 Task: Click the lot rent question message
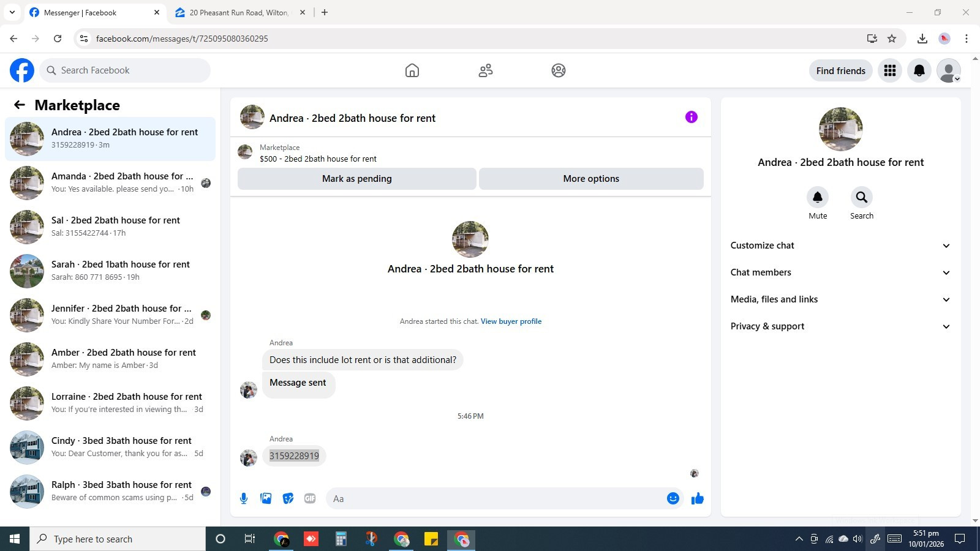pyautogui.click(x=363, y=360)
